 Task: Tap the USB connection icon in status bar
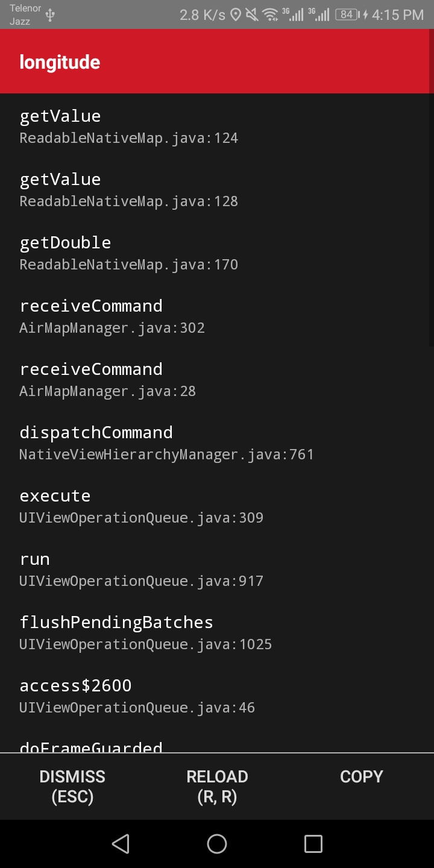click(x=50, y=14)
